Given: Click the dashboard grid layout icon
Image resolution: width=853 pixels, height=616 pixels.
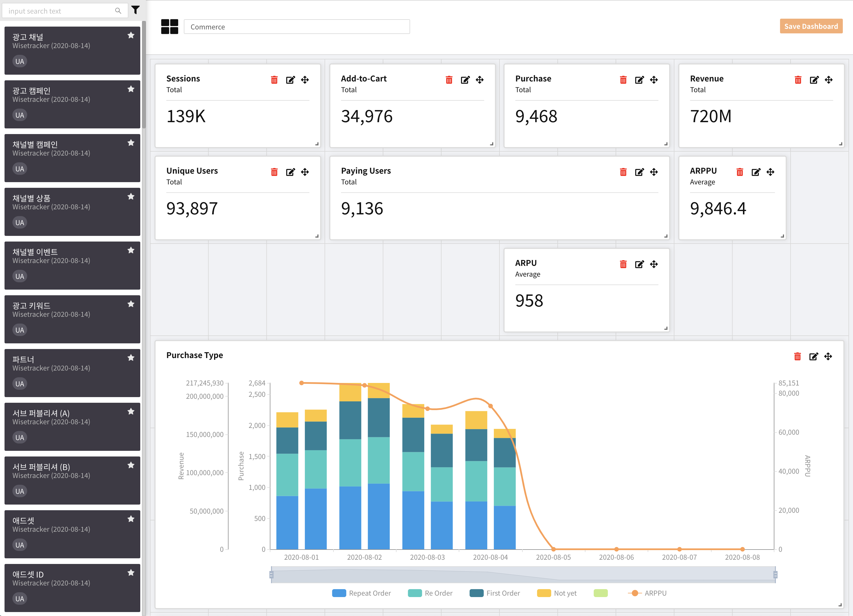Looking at the screenshot, I should pos(170,27).
